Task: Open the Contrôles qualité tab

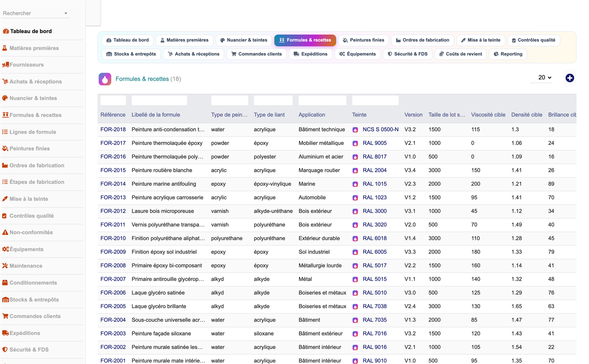Action: (x=534, y=40)
